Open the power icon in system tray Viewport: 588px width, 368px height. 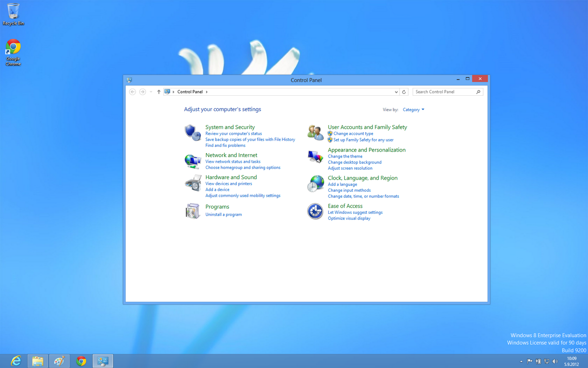[x=538, y=361]
